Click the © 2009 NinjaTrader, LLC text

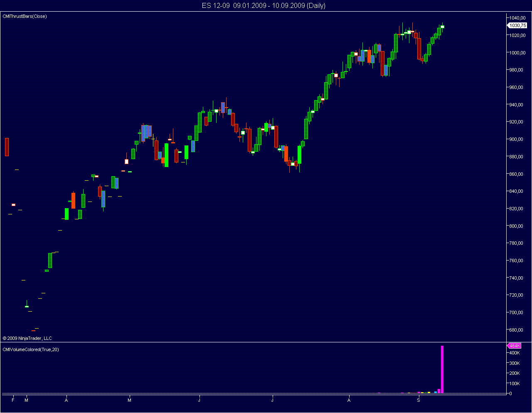[x=27, y=338]
